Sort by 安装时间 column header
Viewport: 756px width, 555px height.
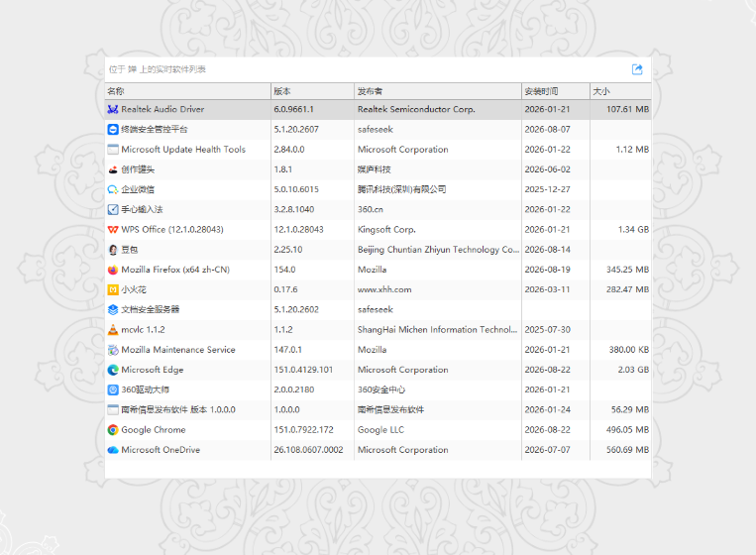point(556,91)
